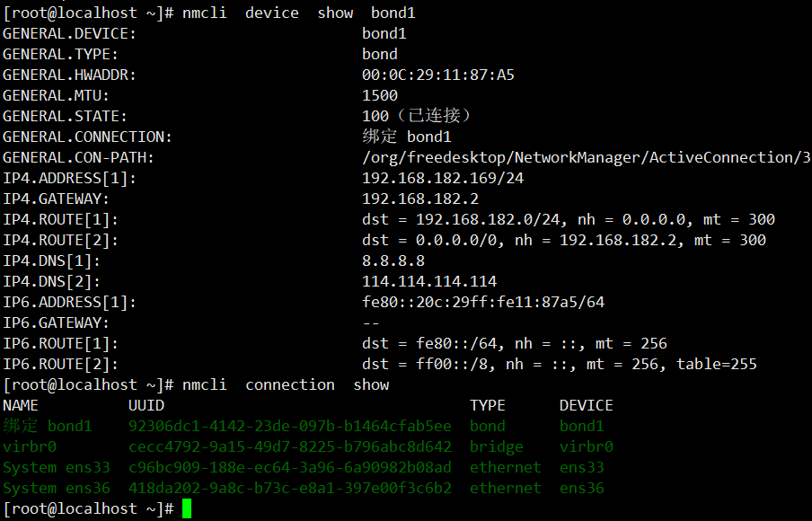812x521 pixels.
Task: Click the green terminal cursor block
Action: 187,508
